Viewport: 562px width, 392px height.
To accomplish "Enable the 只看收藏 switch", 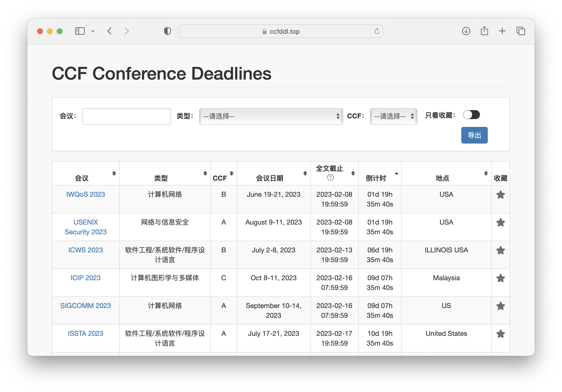I will click(x=471, y=115).
